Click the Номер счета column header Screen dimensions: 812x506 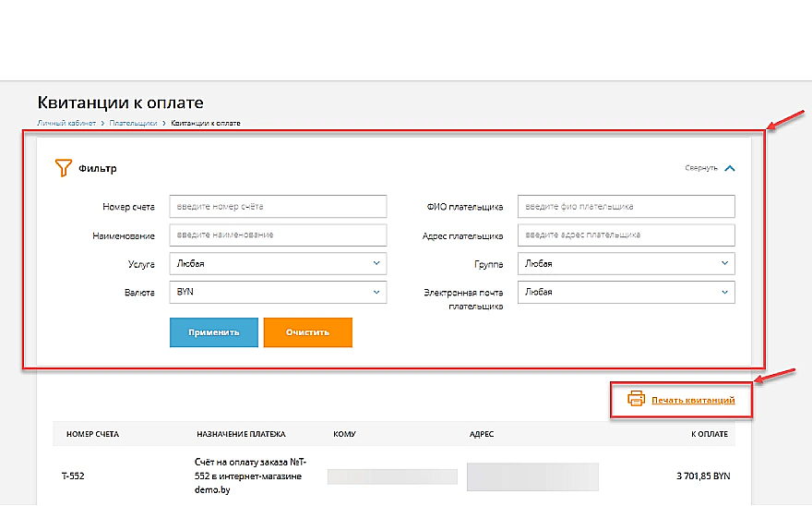pyautogui.click(x=92, y=434)
